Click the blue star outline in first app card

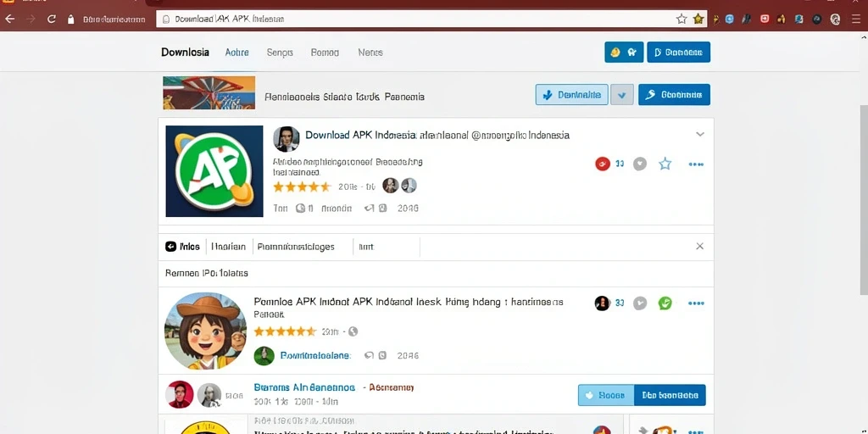665,164
